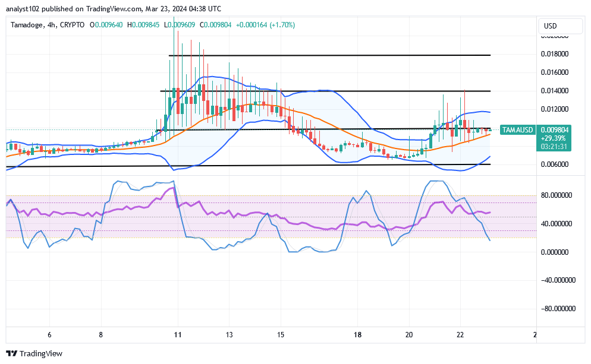This screenshot has height=364, width=591.
Task: Click the close value C0.009804
Action: (x=216, y=25)
